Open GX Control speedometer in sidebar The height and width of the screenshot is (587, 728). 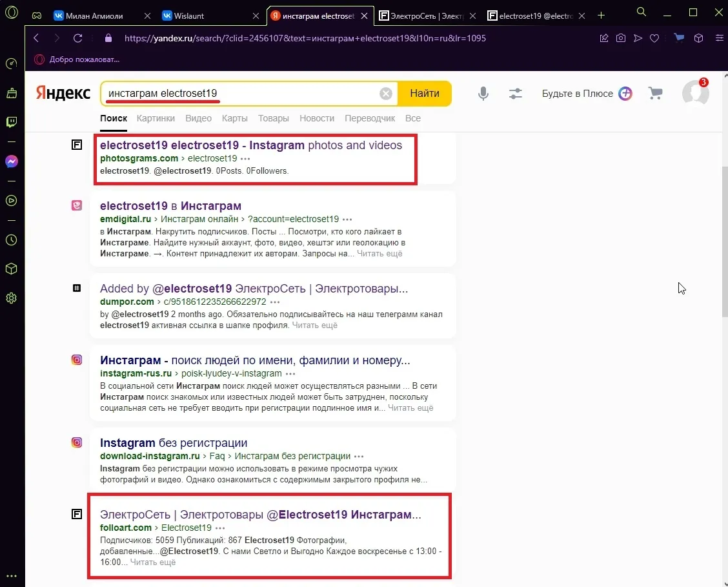point(12,63)
